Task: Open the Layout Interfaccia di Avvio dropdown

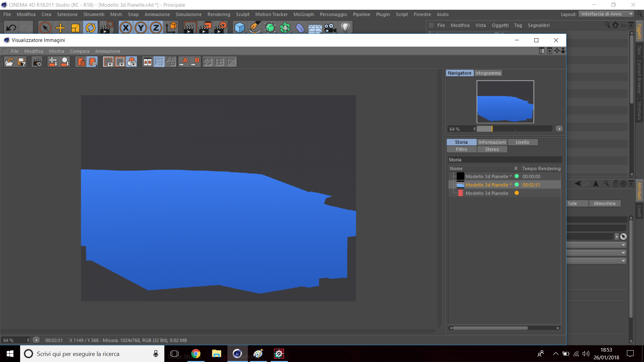Action: (606, 14)
